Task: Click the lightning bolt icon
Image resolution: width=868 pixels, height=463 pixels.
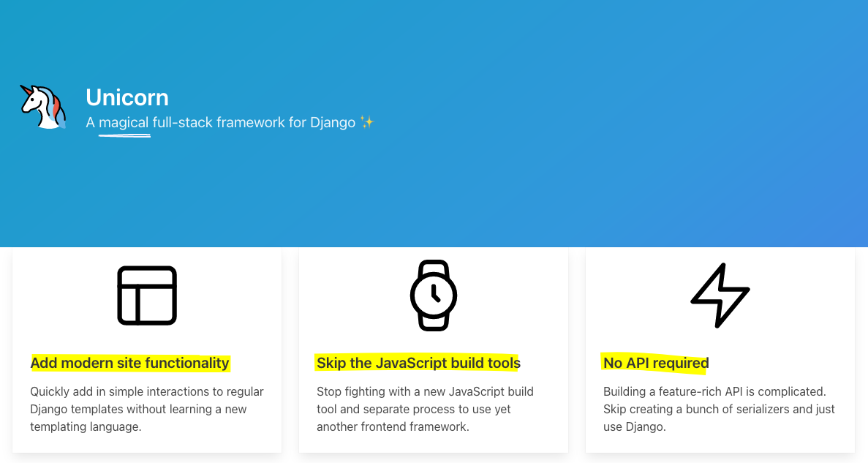Action: pyautogui.click(x=720, y=296)
